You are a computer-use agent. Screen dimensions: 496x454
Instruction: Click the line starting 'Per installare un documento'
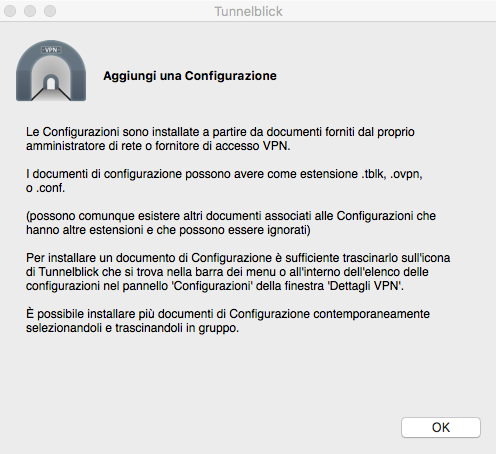pyautogui.click(x=238, y=258)
